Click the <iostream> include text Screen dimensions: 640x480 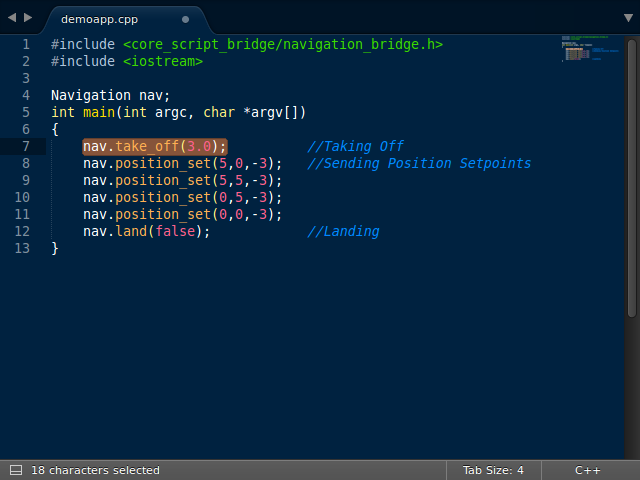tap(163, 61)
